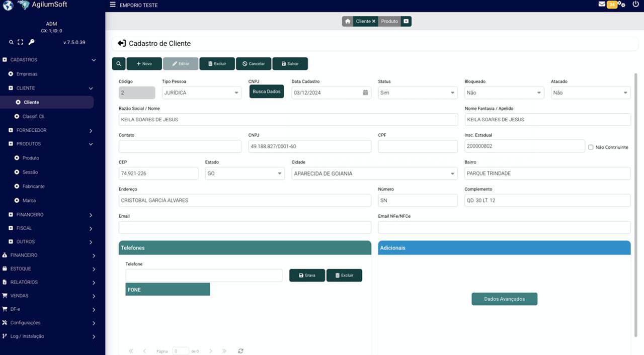Viewport: 644px width, 355px height.
Task: Open the envelope messages icon
Action: (x=602, y=5)
